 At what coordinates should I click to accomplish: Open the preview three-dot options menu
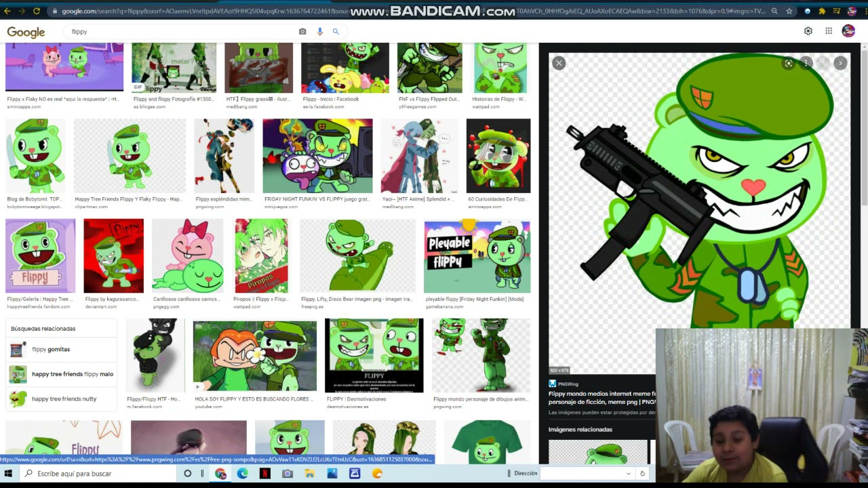(806, 63)
